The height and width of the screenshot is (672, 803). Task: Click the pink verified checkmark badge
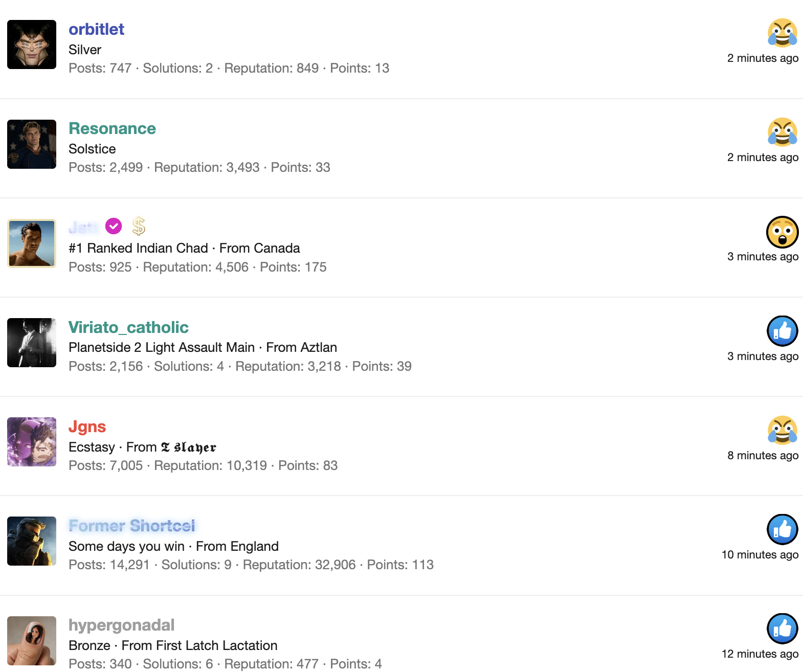click(x=114, y=226)
